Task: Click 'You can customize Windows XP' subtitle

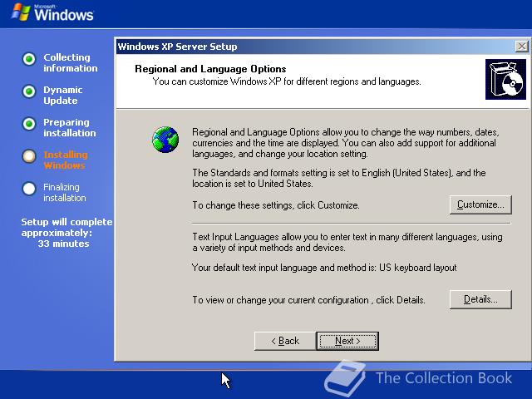Action: (x=287, y=81)
